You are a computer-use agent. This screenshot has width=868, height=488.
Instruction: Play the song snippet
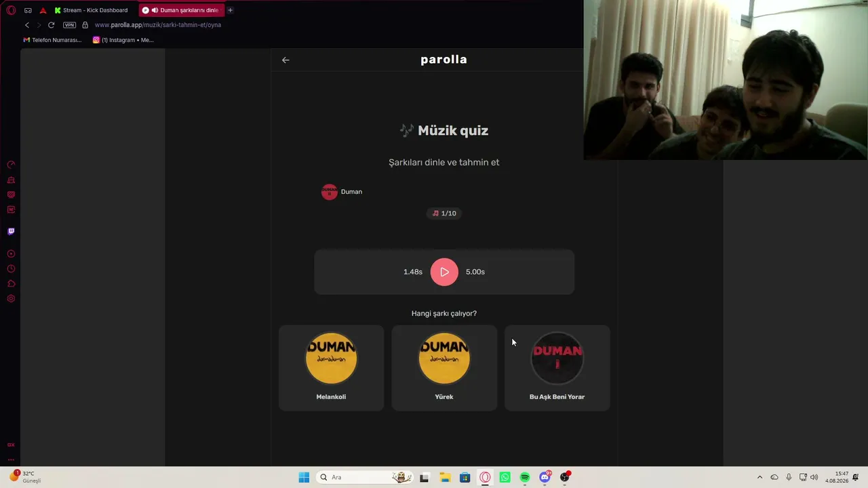(444, 272)
